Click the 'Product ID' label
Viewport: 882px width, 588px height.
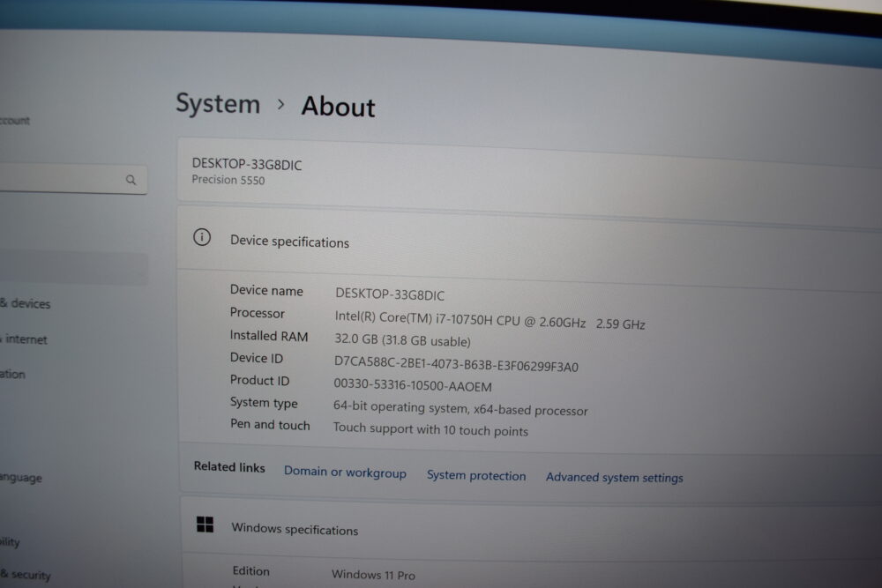[x=259, y=380]
